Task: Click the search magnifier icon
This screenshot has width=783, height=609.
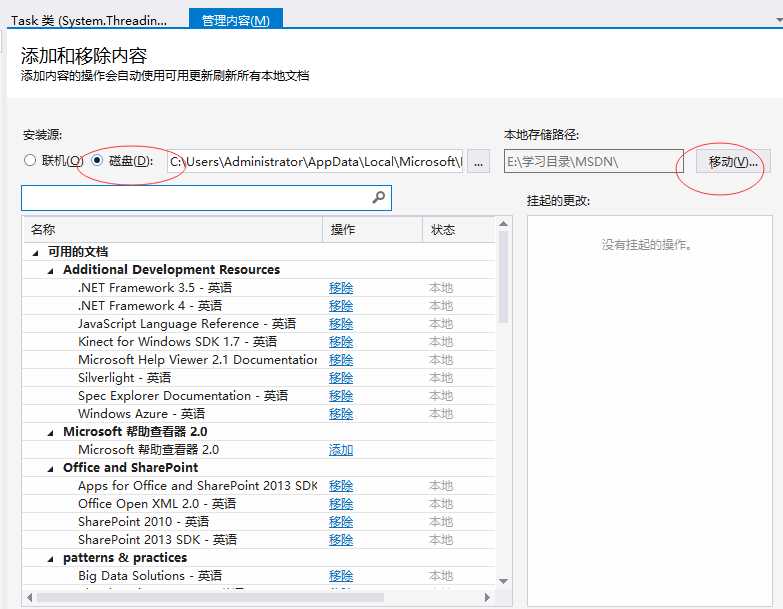Action: [x=379, y=198]
